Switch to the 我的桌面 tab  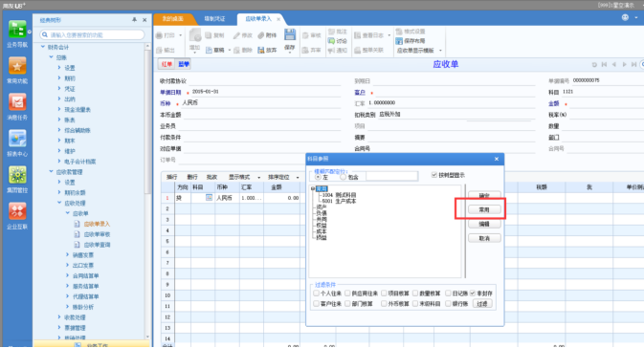click(x=173, y=19)
